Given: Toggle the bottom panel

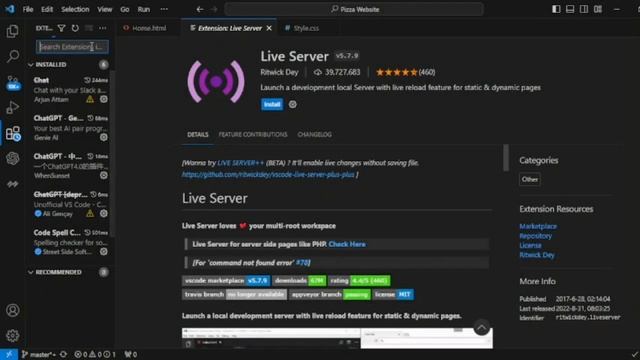Looking at the screenshot, I should click(x=570, y=9).
